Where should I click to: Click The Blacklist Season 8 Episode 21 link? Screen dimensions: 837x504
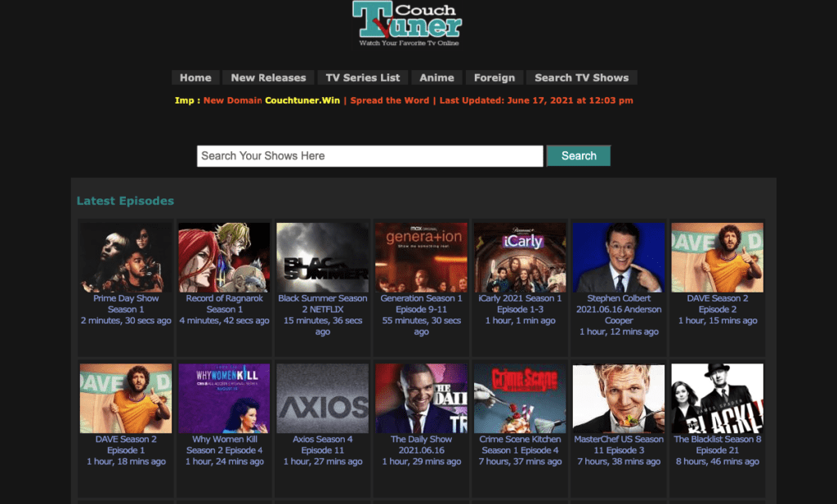(x=718, y=444)
